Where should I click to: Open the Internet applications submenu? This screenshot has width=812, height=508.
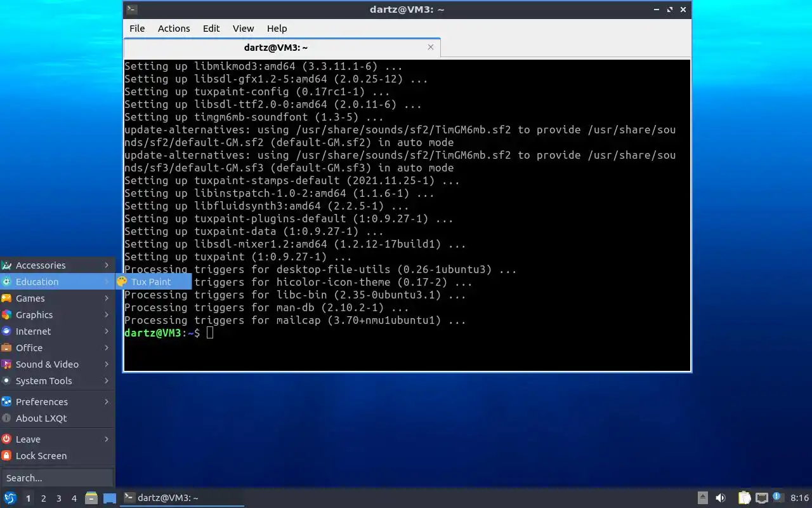[x=57, y=331]
